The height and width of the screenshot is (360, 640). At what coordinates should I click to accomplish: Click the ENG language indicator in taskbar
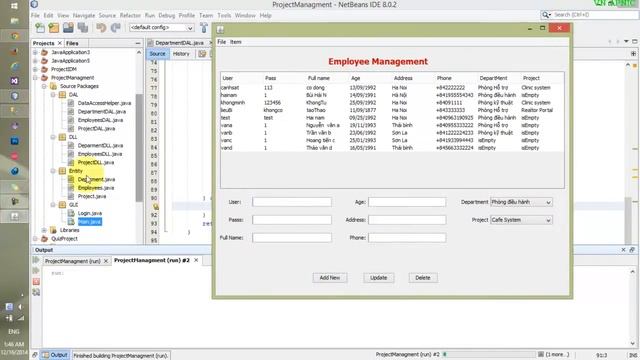[14, 331]
